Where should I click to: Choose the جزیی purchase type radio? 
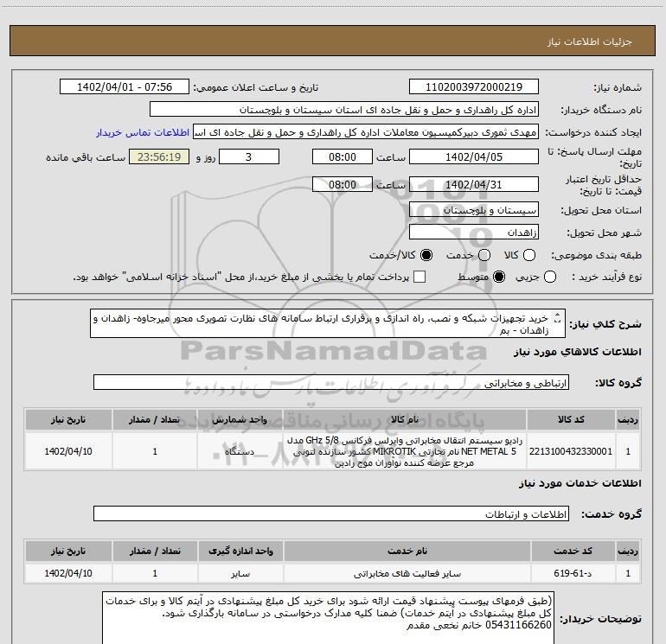(x=550, y=277)
